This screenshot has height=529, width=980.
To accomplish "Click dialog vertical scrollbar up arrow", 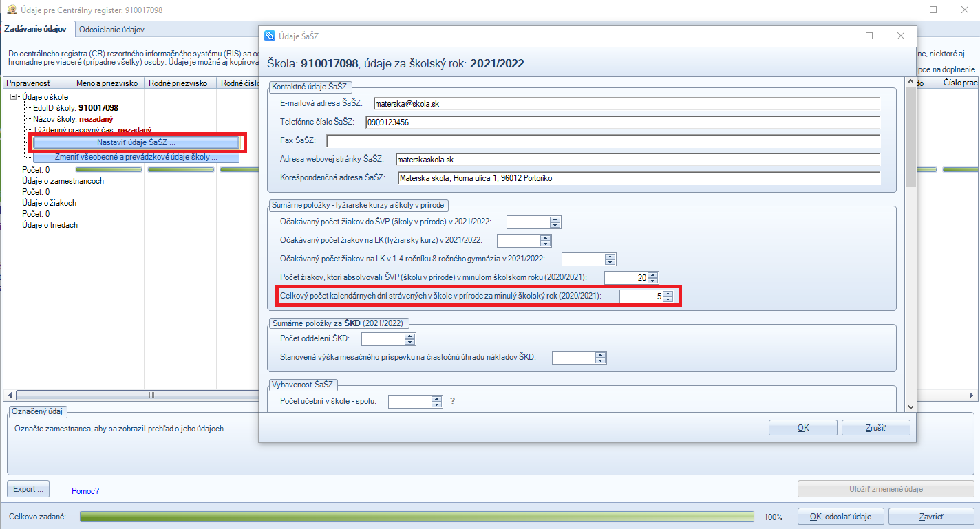I will coord(910,82).
